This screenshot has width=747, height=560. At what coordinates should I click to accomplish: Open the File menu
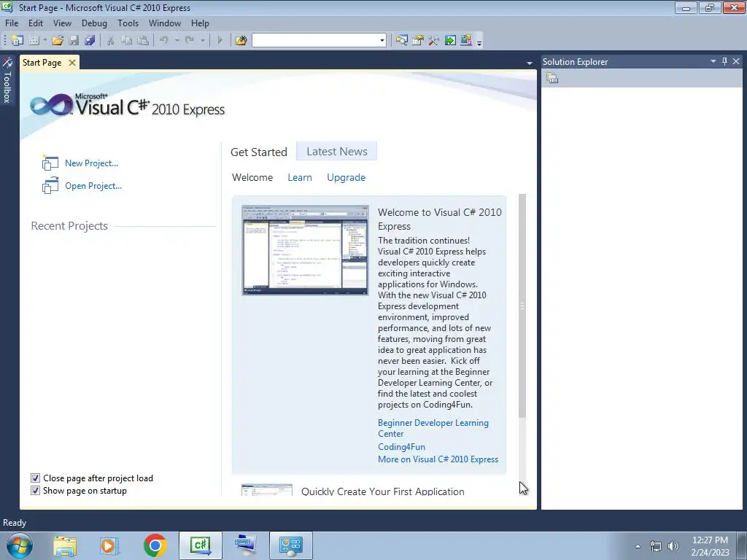[x=12, y=23]
